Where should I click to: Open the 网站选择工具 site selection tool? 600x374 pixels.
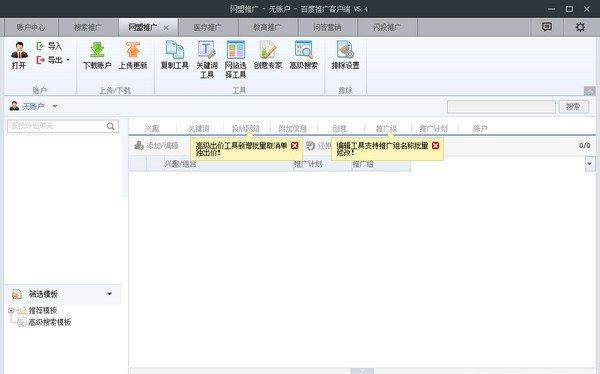click(236, 50)
